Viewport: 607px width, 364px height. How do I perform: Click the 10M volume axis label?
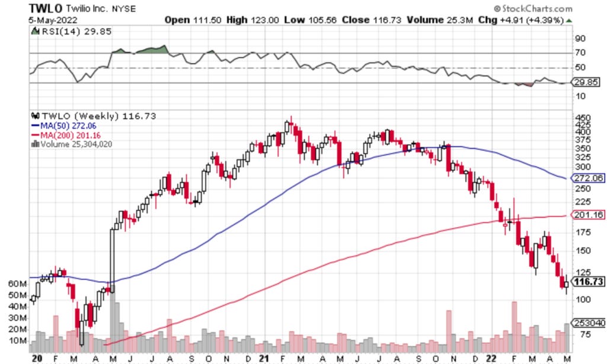[17, 341]
